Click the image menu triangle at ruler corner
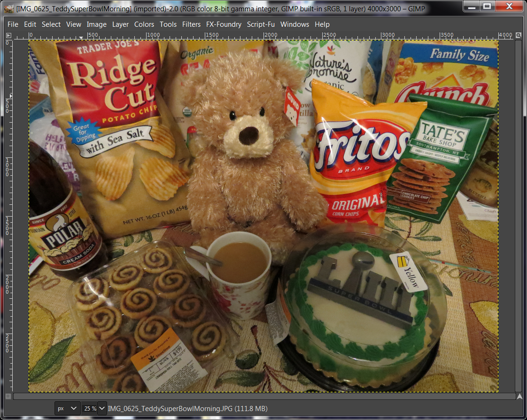 [x=9, y=35]
